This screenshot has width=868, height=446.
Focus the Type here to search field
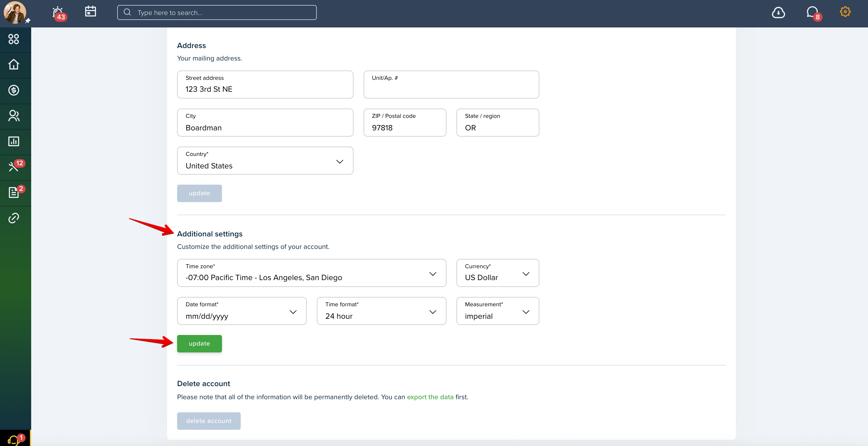click(217, 12)
